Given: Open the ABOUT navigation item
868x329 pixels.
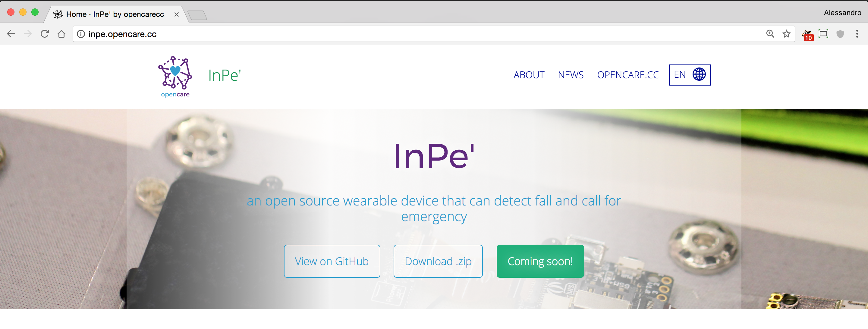Looking at the screenshot, I should coord(529,75).
